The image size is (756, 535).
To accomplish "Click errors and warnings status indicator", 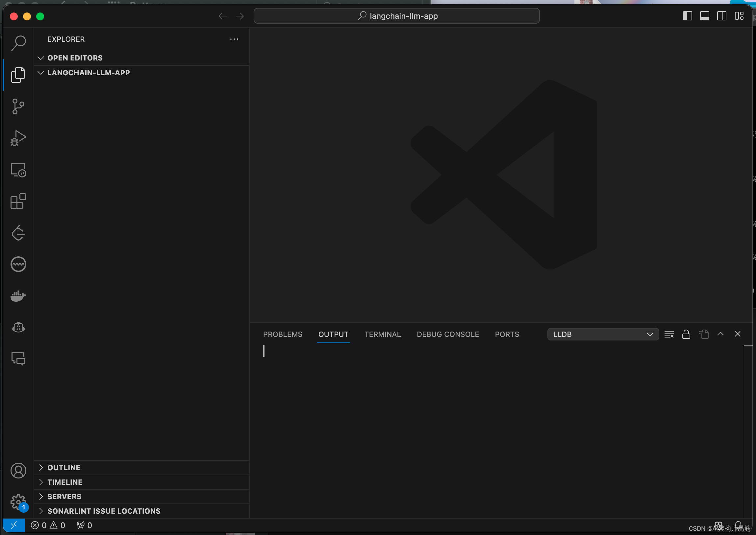I will (48, 525).
